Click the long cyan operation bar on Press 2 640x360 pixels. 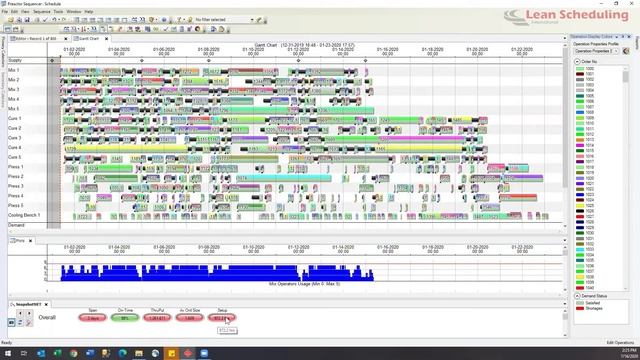(284, 178)
